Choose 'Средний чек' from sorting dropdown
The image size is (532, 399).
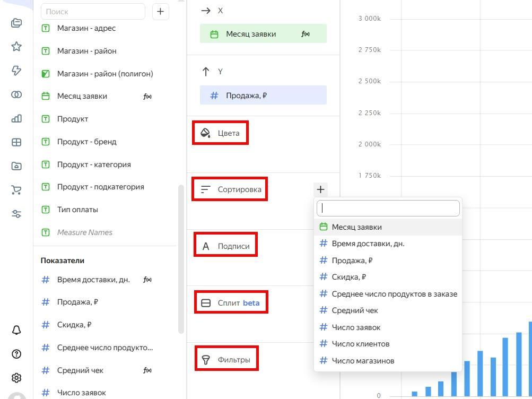[x=388, y=310]
